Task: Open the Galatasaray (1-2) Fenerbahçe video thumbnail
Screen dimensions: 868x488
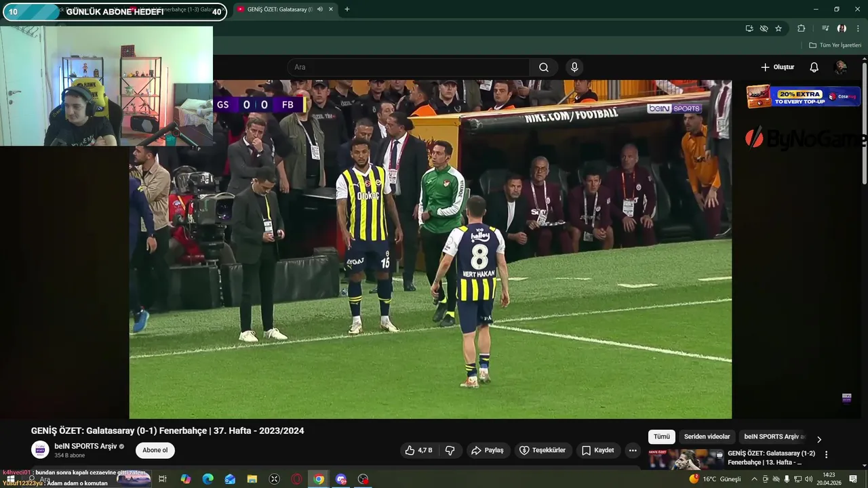Action: click(x=686, y=459)
